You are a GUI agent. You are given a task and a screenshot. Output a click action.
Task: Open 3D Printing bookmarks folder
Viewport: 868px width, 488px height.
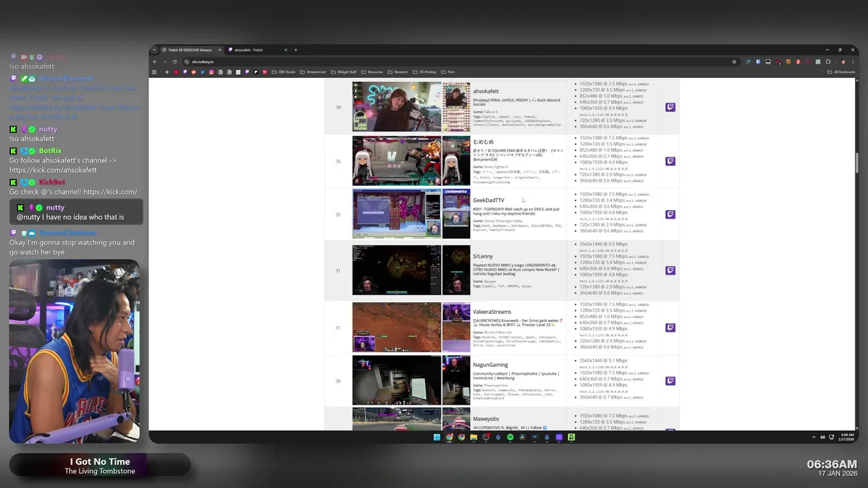[425, 72]
